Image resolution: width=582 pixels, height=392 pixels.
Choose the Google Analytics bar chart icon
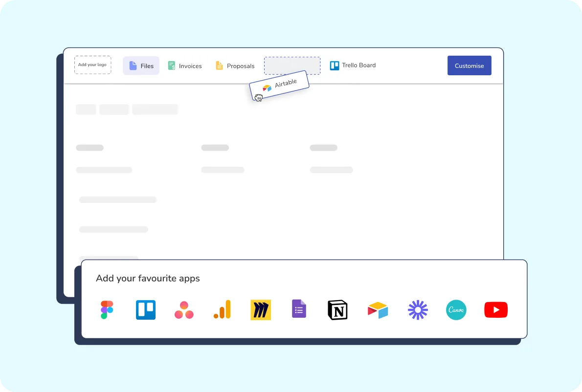[x=223, y=309]
